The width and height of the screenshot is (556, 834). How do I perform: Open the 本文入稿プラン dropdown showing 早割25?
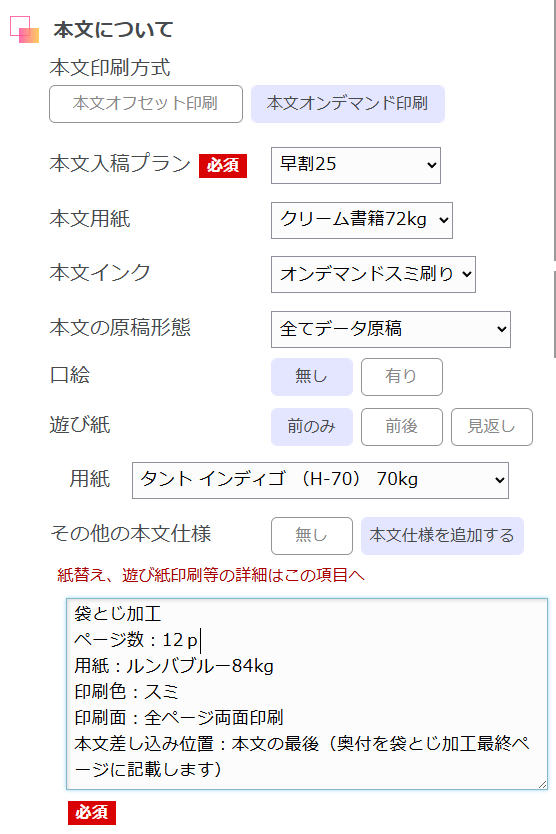click(x=356, y=165)
